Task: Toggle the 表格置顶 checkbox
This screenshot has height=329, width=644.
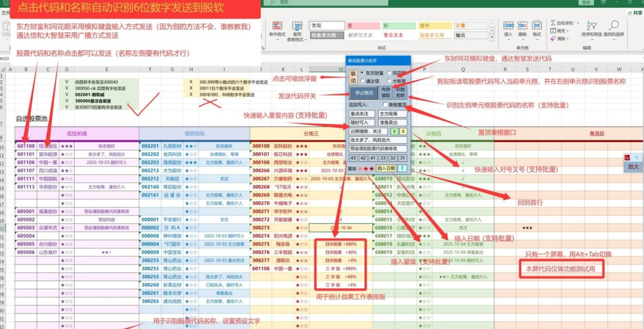Action: coord(385,105)
